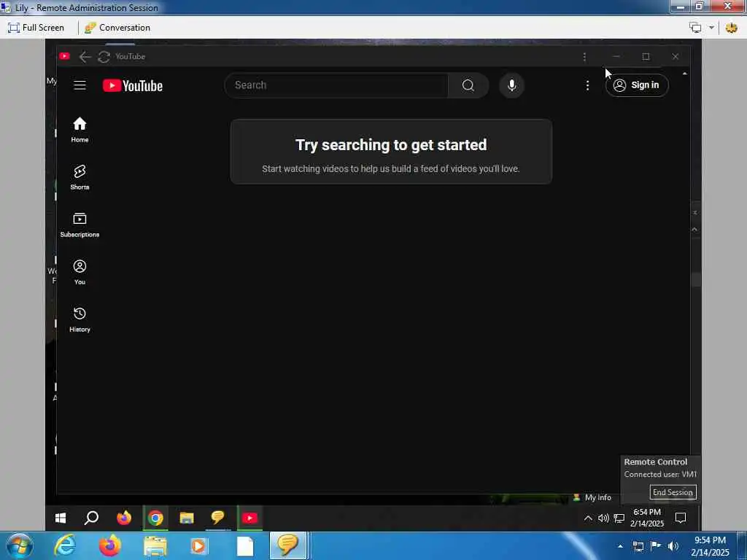Click the YouTube search magnifier button
Screen dimensions: 747x560
[x=468, y=85]
